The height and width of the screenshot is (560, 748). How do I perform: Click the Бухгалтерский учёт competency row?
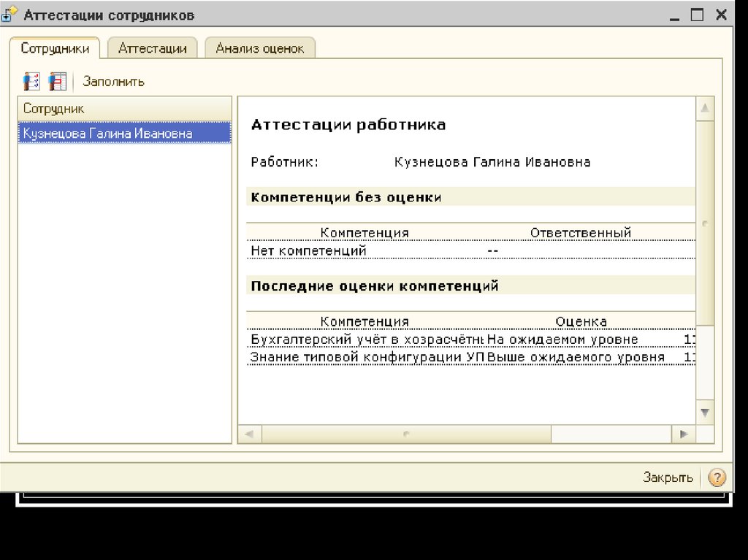pos(367,340)
